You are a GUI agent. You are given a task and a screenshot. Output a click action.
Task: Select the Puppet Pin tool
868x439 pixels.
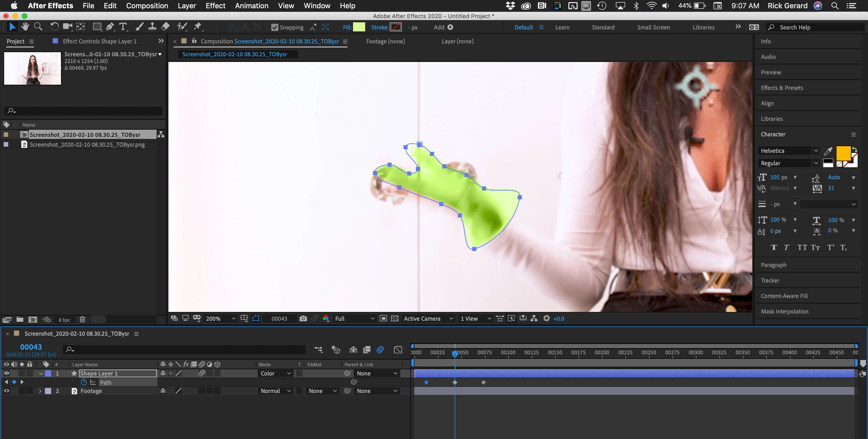tap(198, 27)
